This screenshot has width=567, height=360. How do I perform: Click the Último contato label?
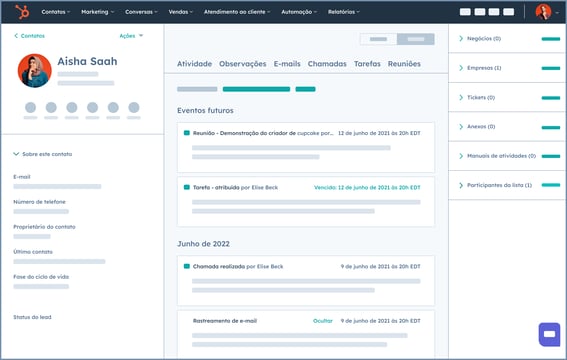point(33,252)
